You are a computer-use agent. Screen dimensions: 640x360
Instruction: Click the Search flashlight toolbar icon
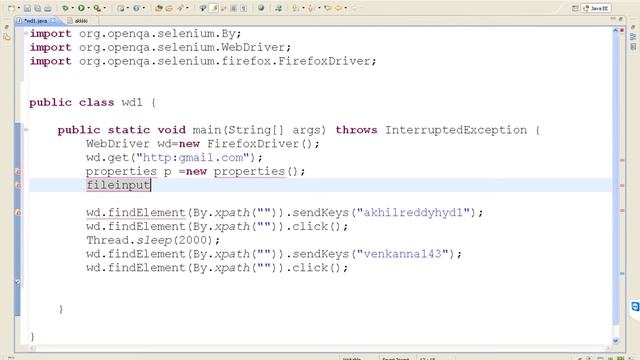pos(180,8)
